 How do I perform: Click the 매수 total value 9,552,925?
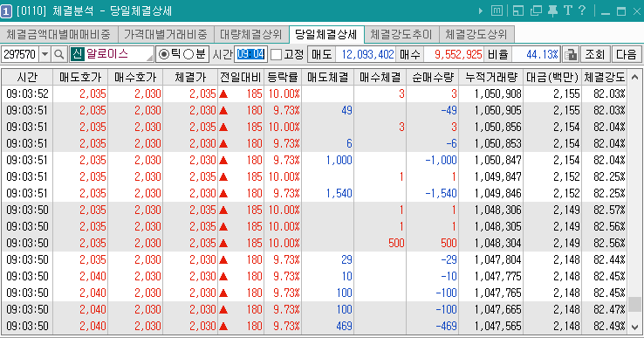454,54
